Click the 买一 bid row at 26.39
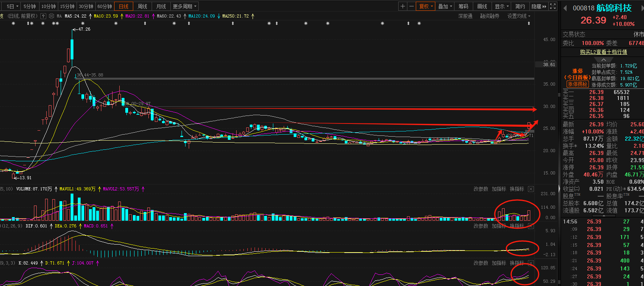 [x=603, y=92]
